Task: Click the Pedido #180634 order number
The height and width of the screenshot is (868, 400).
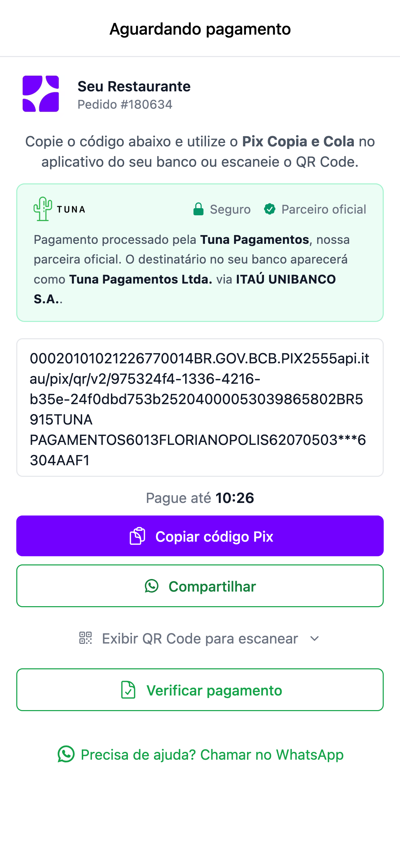Action: (125, 105)
